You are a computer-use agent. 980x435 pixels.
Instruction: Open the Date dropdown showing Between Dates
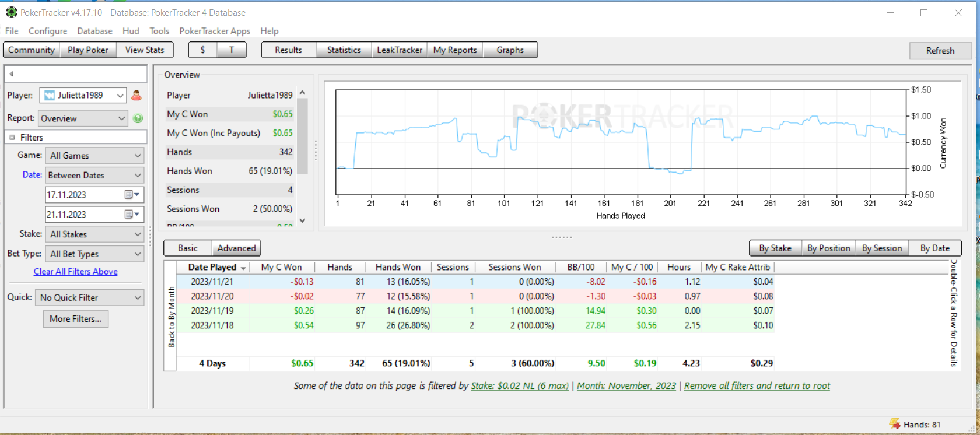(x=94, y=176)
